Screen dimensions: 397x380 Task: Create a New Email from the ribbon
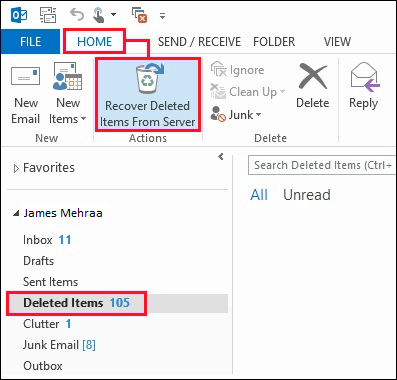[26, 95]
